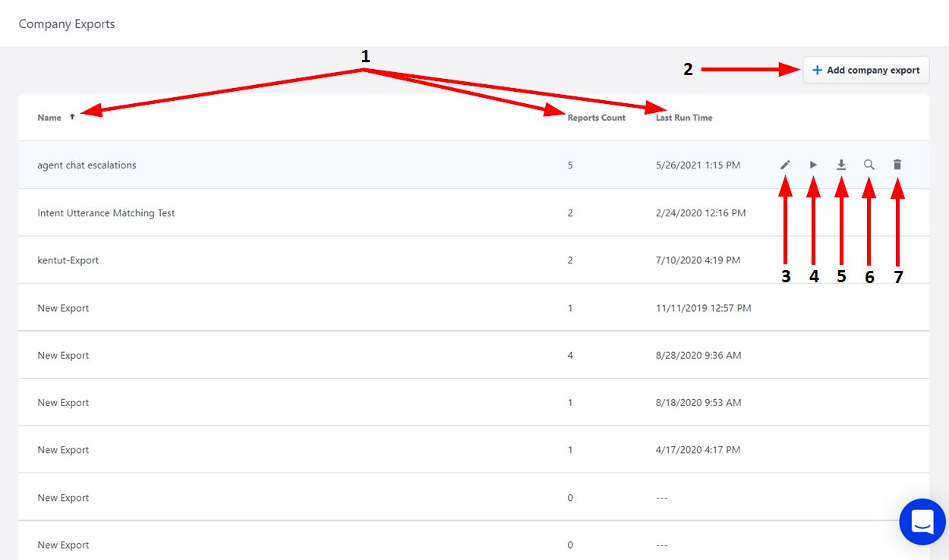Click the Company Exports page title
949x560 pixels.
point(67,24)
